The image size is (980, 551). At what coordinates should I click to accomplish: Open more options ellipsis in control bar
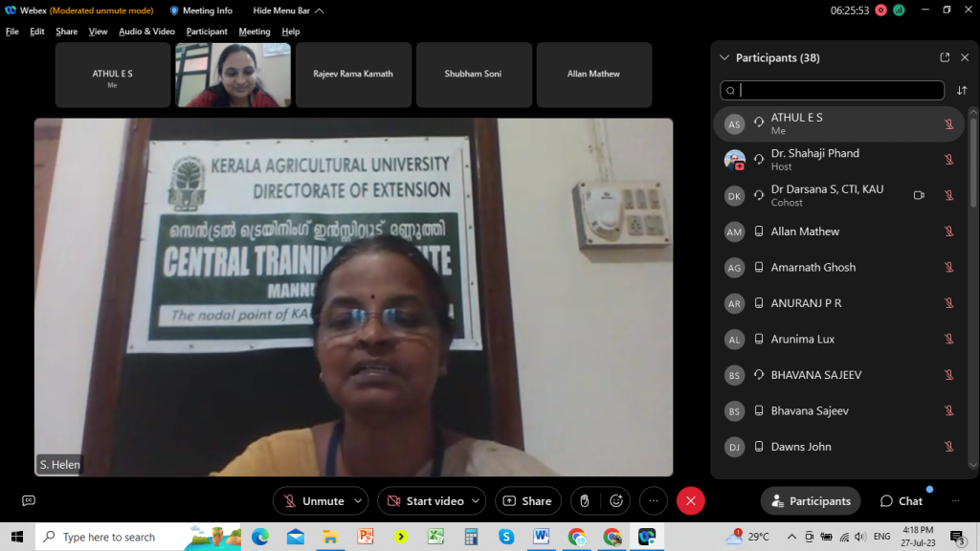[x=654, y=501]
